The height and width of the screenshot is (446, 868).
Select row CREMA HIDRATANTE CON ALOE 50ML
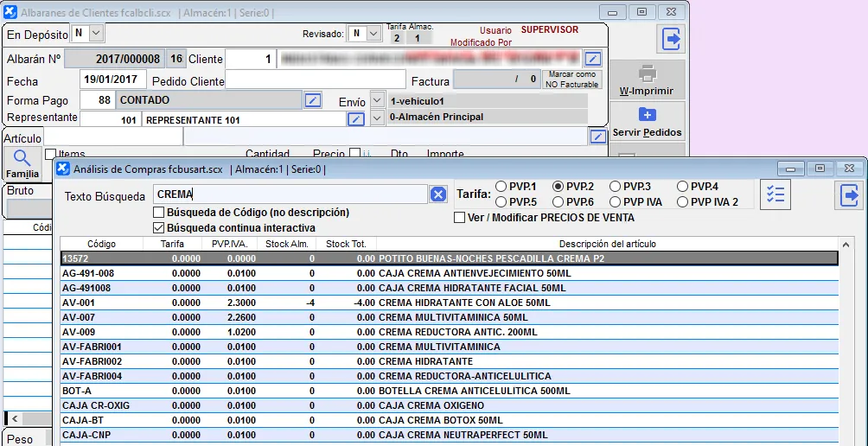coord(463,303)
